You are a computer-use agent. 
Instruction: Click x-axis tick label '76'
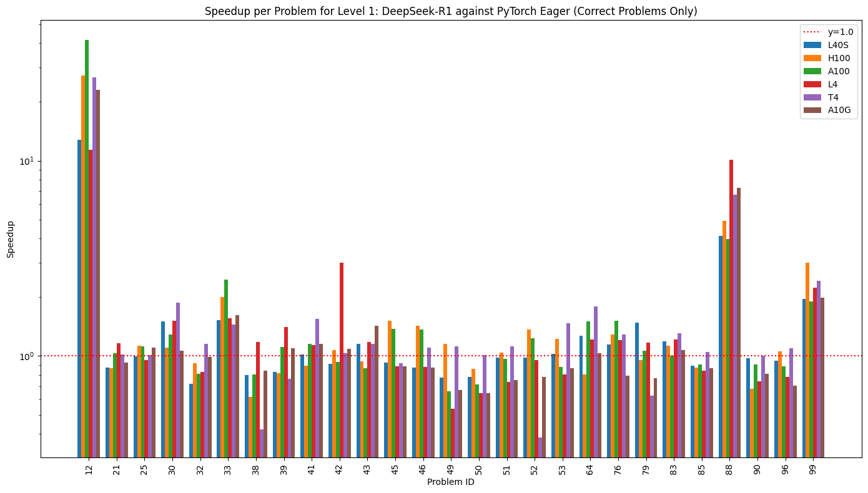(x=618, y=469)
